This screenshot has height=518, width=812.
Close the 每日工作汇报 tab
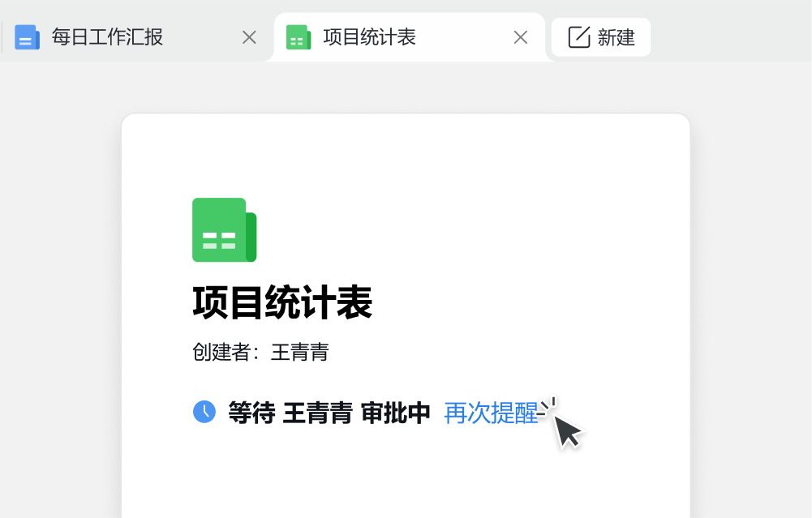click(249, 37)
